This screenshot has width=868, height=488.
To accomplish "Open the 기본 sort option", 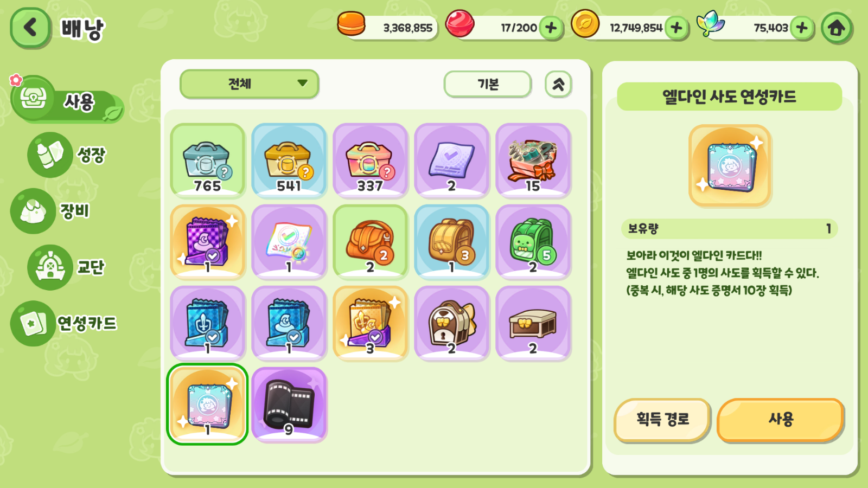I will pos(487,85).
